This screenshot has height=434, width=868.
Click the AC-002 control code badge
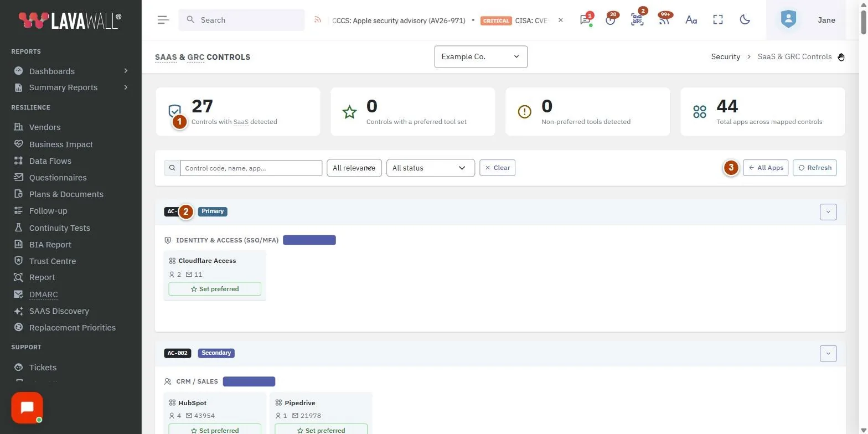(x=178, y=353)
